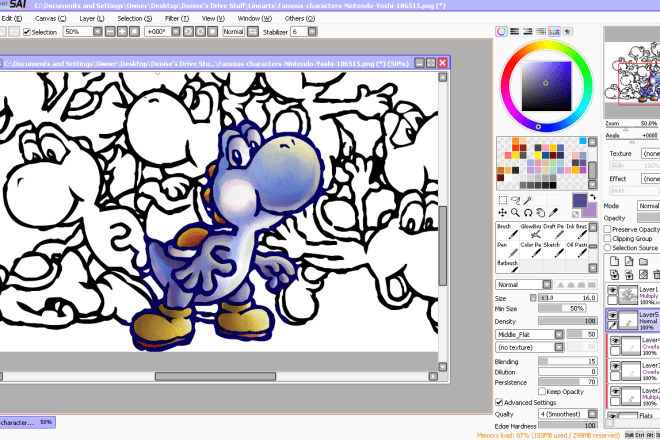Open the Window menu
660x440 pixels.
coord(255,19)
